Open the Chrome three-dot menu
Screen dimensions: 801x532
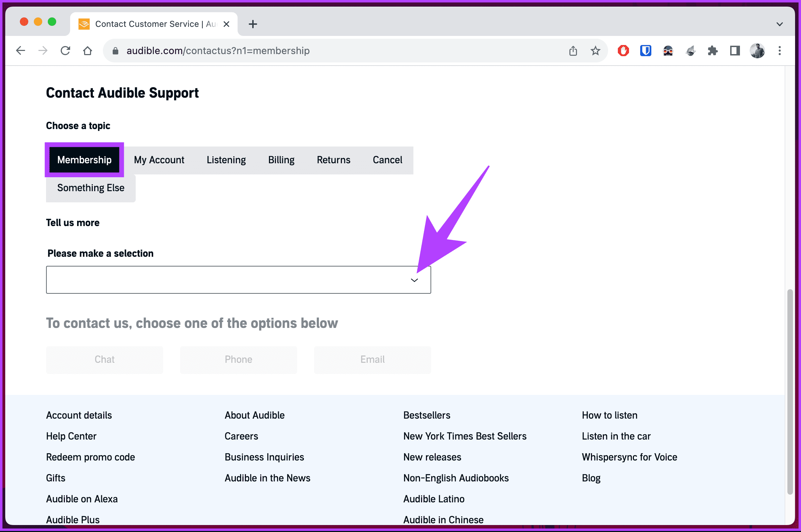[779, 51]
